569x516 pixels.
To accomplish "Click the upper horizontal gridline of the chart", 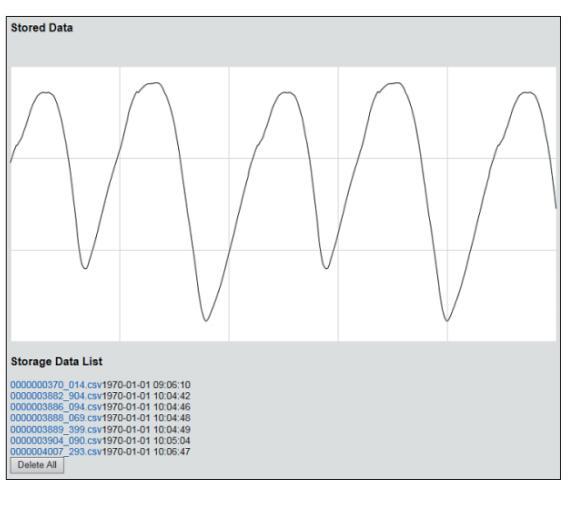I will pos(283,158).
